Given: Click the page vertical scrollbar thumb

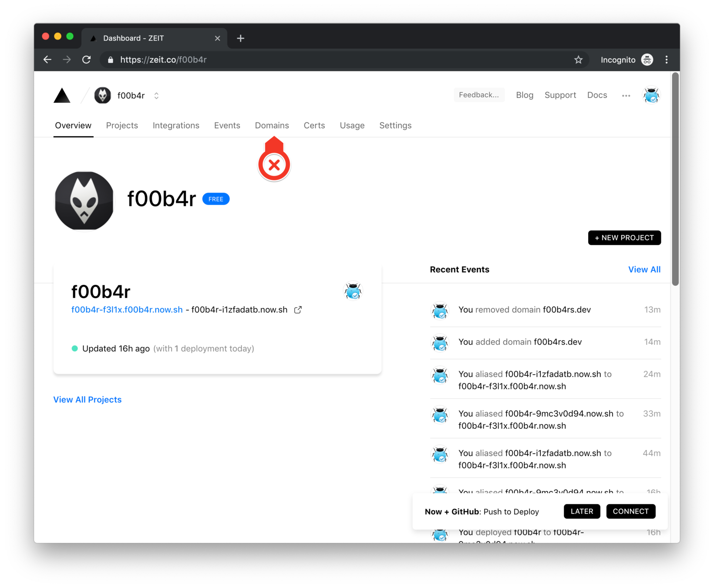Looking at the screenshot, I should tap(675, 179).
